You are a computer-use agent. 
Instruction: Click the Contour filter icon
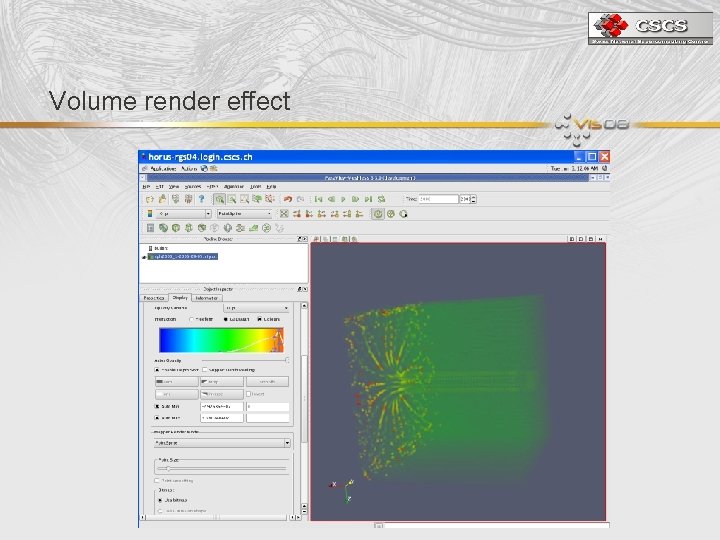click(x=163, y=228)
